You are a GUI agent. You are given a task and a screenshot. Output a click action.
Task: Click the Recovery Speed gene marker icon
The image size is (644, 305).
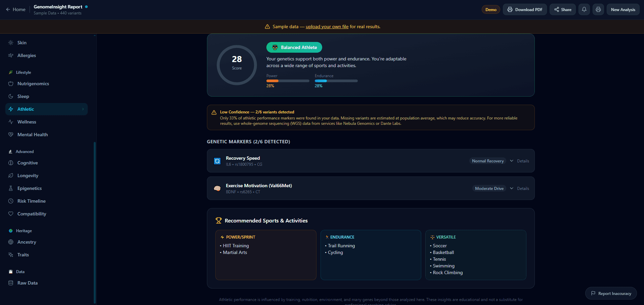pos(217,161)
